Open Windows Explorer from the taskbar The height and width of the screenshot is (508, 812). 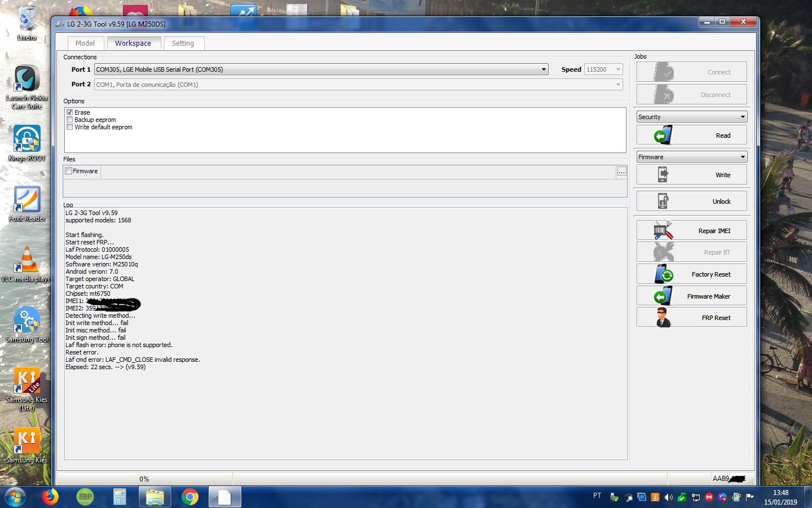(x=155, y=497)
